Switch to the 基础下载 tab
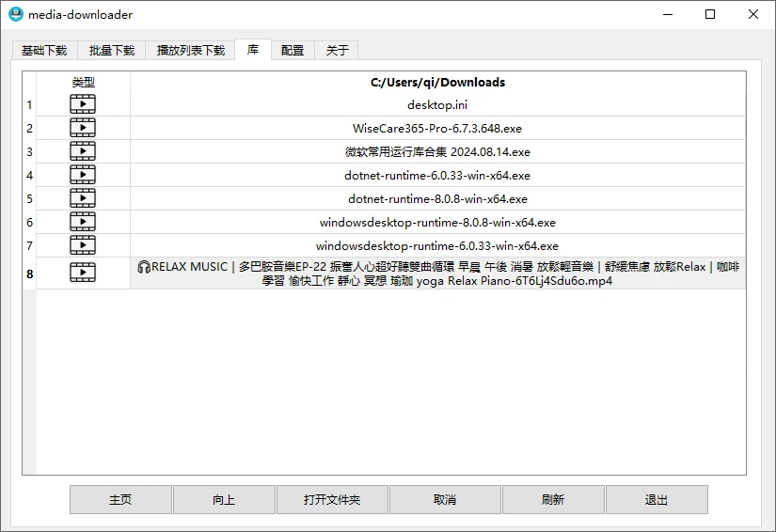 [44, 51]
